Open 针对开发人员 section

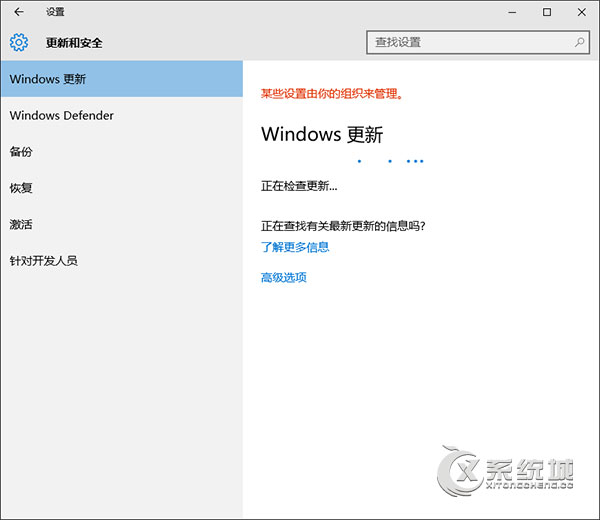[122, 261]
